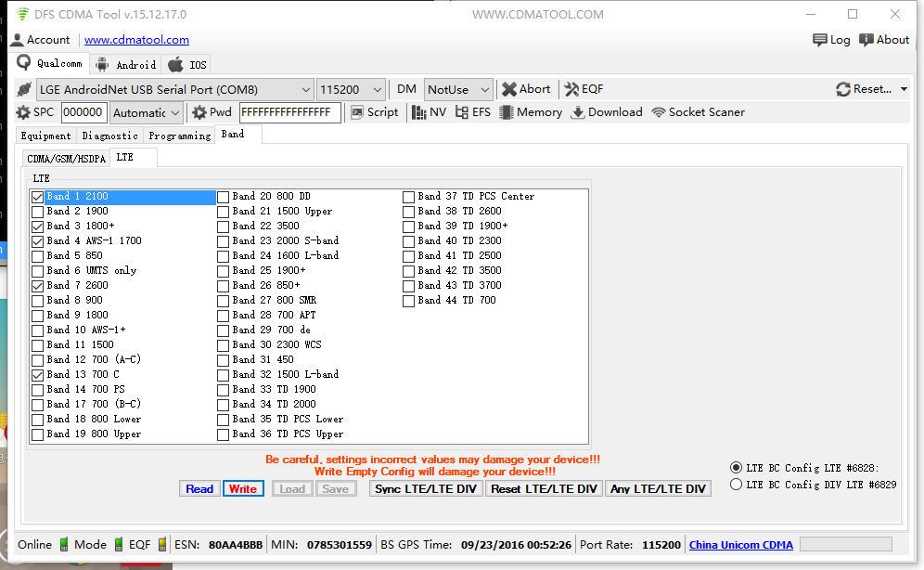Open the www.cdmatool.com link
924x570 pixels.
[x=136, y=40]
